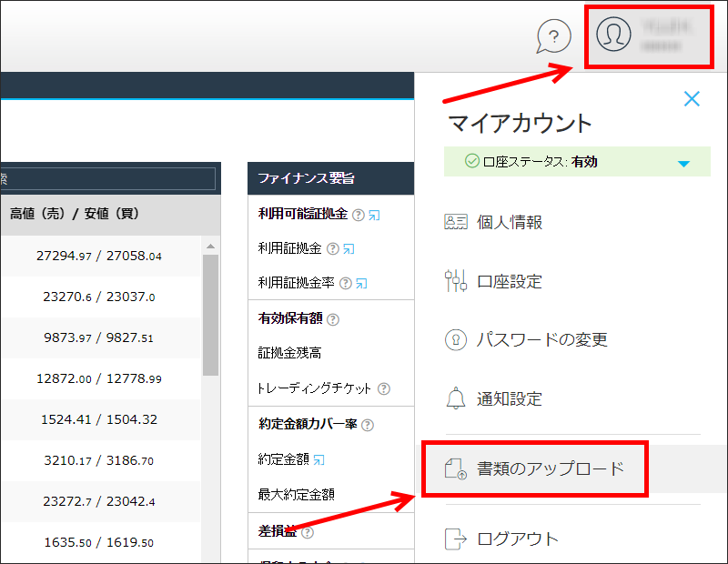Open 個人情報 from the account menu
The width and height of the screenshot is (728, 564).
click(510, 222)
